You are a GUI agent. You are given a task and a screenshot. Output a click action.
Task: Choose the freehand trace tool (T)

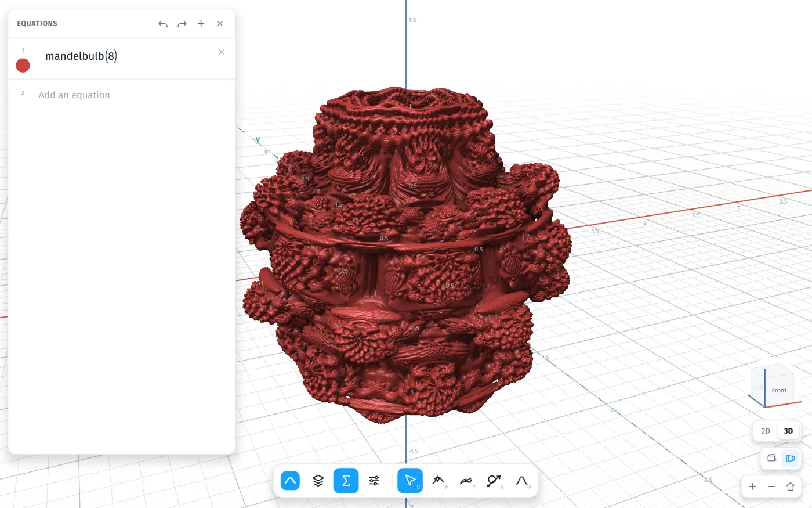coord(466,481)
